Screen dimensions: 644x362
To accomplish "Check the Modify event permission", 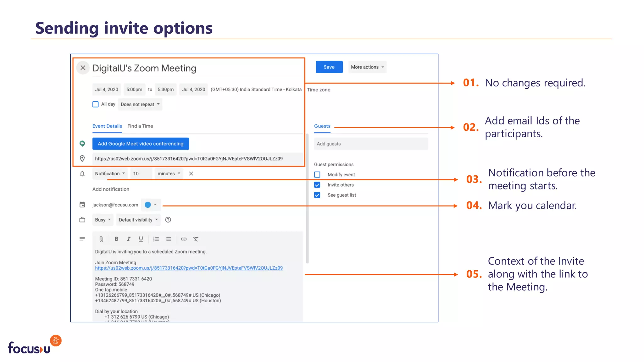I will pos(317,174).
